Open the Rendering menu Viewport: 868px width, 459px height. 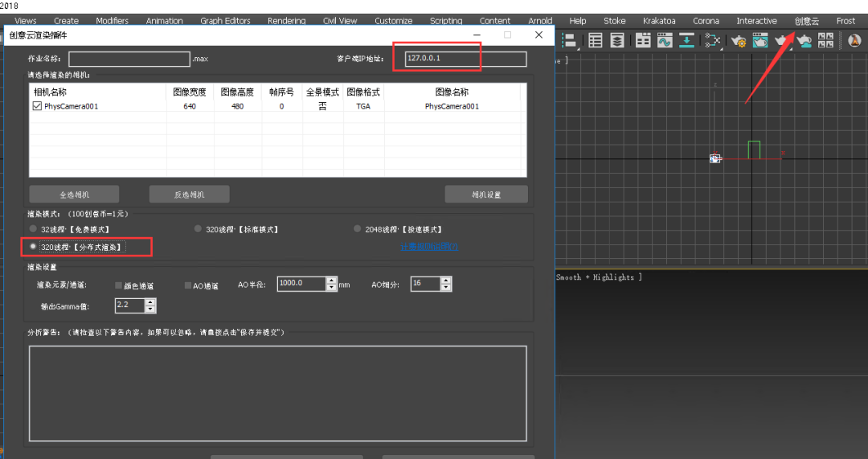286,21
